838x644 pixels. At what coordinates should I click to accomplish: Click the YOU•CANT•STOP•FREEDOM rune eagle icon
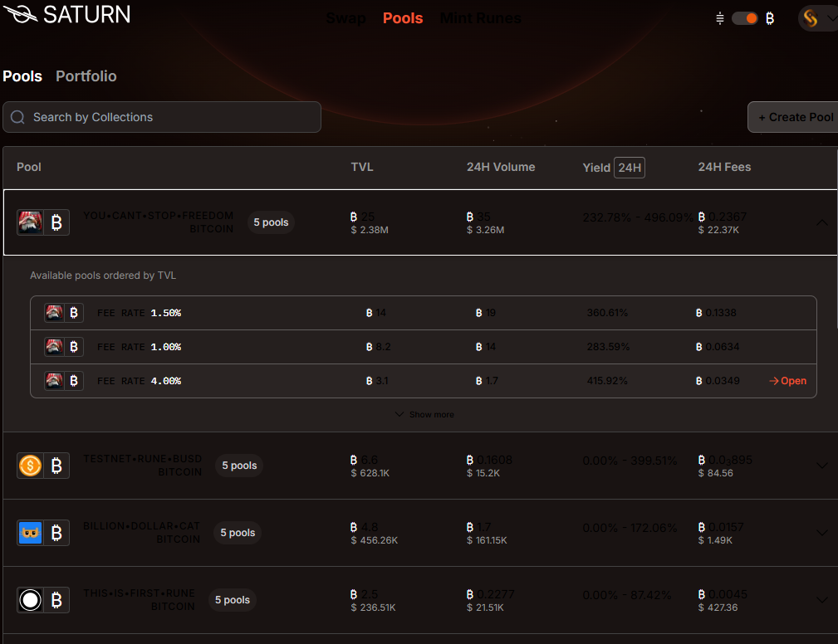point(31,222)
